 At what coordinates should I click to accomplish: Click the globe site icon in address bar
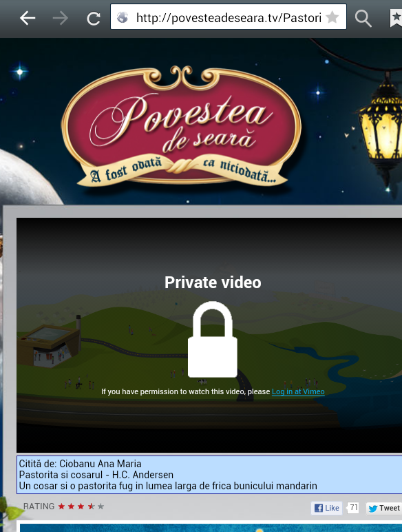(123, 17)
